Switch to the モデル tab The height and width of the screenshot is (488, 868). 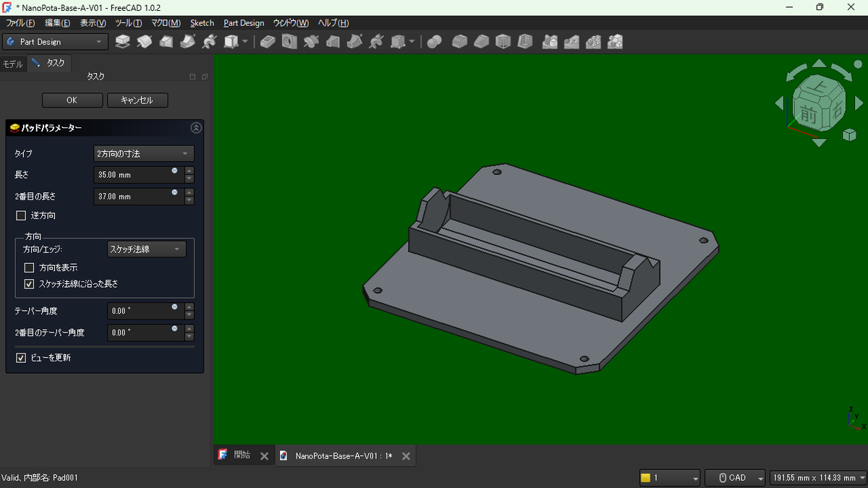click(x=13, y=64)
